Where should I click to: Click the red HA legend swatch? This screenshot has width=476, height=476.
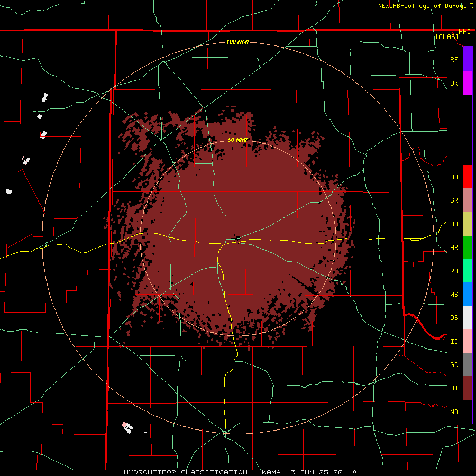click(x=467, y=177)
